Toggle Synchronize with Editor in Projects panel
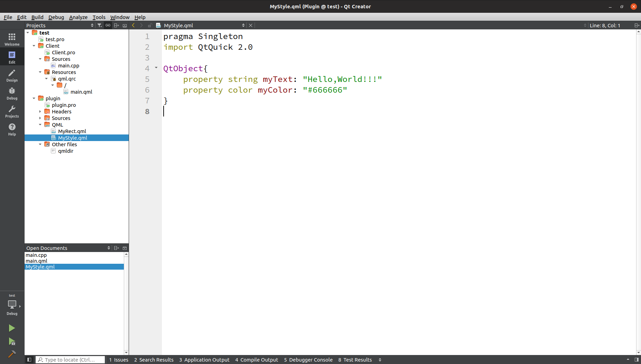Image resolution: width=641 pixels, height=364 pixels. coord(108,25)
